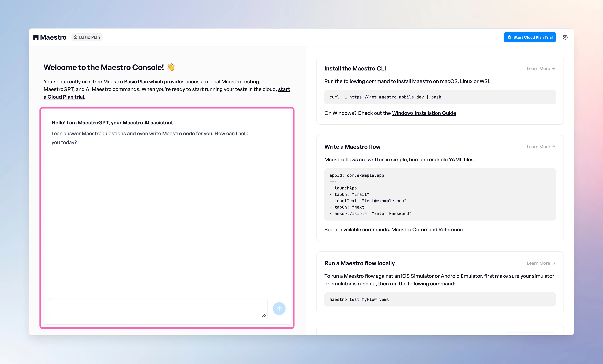Open Learn More for Install the Maestro CLI
The image size is (603, 364).
[538, 69]
